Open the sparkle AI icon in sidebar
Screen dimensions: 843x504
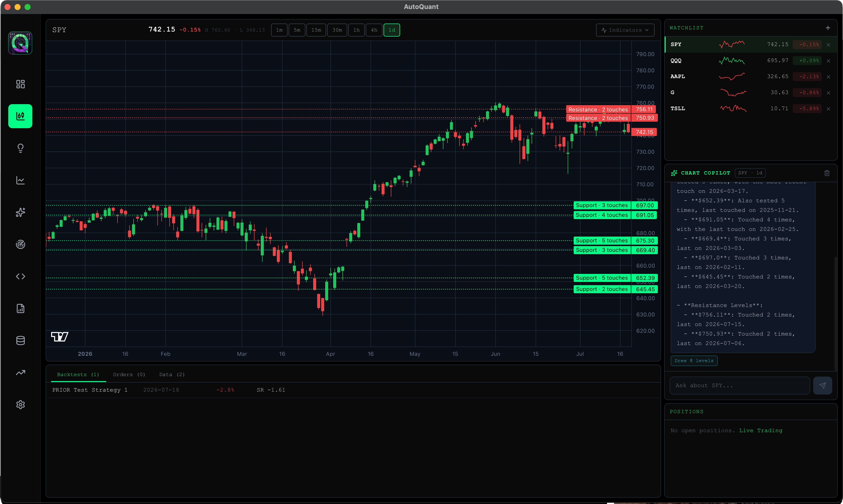coord(20,212)
